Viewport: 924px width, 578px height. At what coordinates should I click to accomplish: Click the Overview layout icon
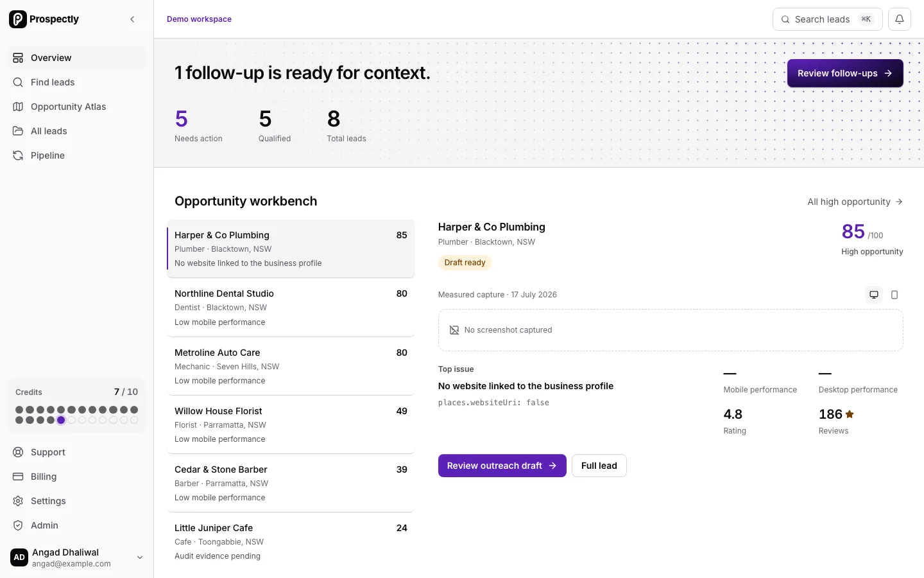[x=18, y=58]
